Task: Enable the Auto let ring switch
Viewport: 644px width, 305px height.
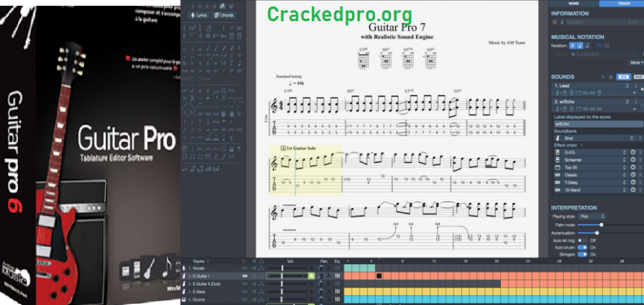Action: pos(582,240)
